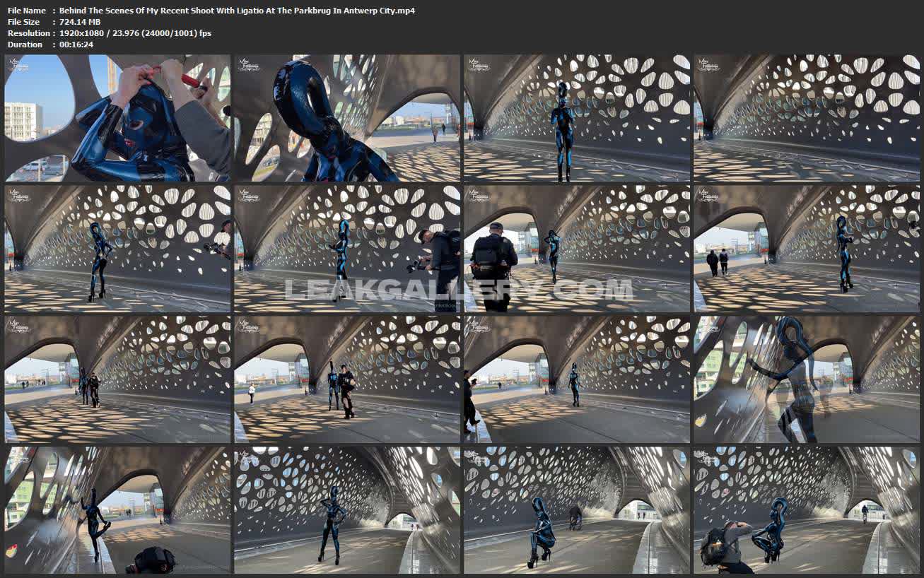The height and width of the screenshot is (578, 924).
Task: Select thumbnail with camera peeking in from right edge
Action: [117, 248]
